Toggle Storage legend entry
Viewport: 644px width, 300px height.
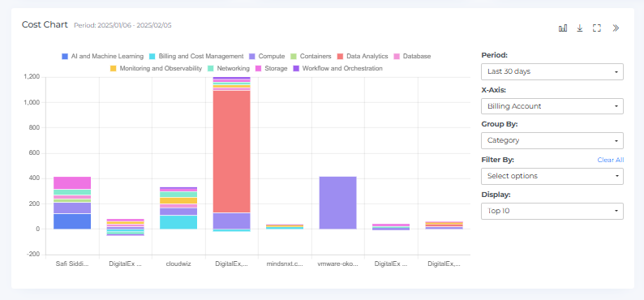pos(271,69)
